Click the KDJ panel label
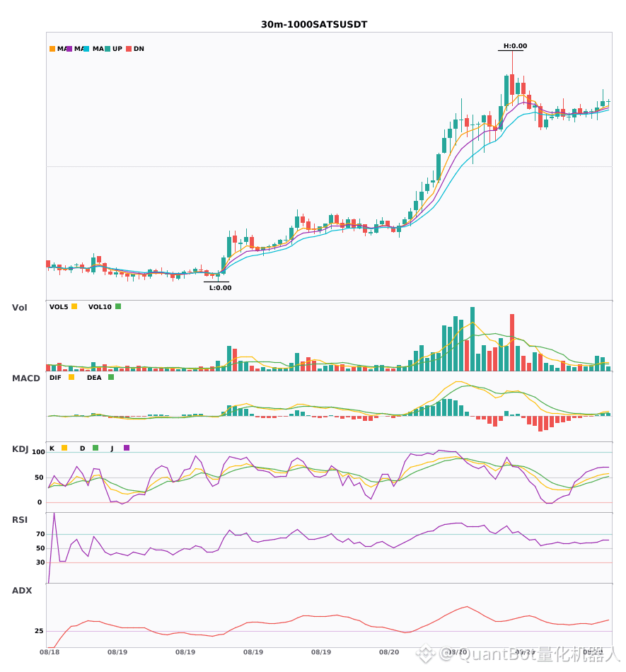Image resolution: width=626 pixels, height=672 pixels. pyautogui.click(x=20, y=449)
